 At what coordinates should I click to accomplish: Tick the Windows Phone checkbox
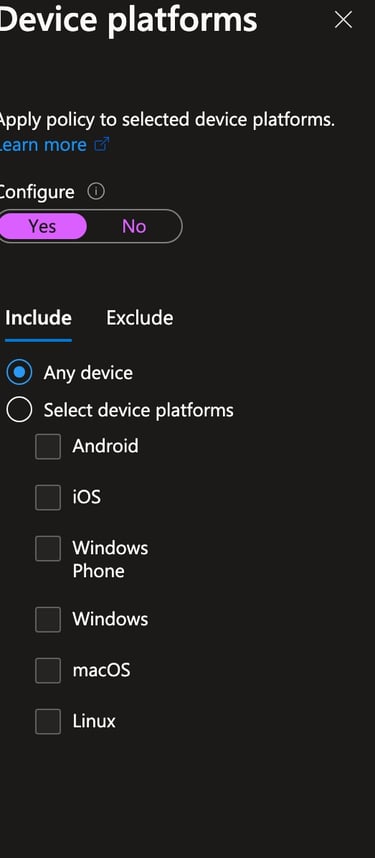click(48, 548)
